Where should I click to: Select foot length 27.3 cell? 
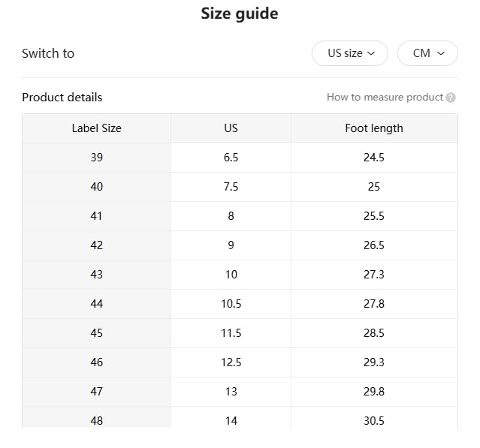pyautogui.click(x=374, y=275)
